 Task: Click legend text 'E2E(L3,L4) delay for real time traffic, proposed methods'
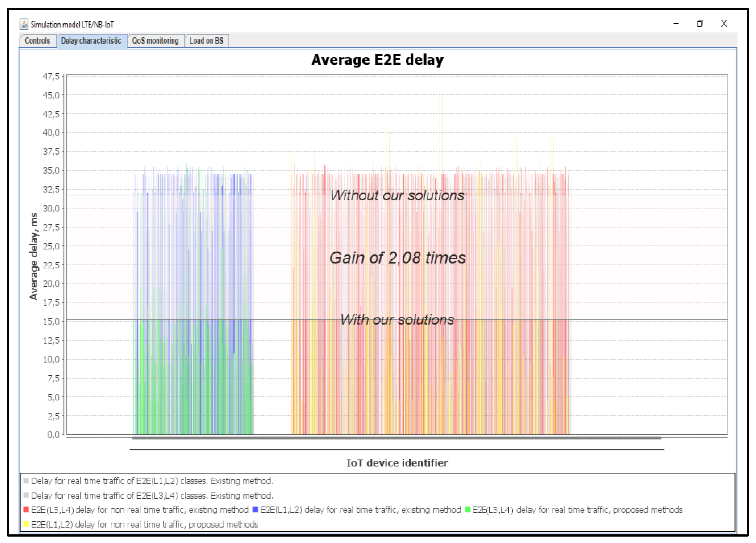coord(577,510)
